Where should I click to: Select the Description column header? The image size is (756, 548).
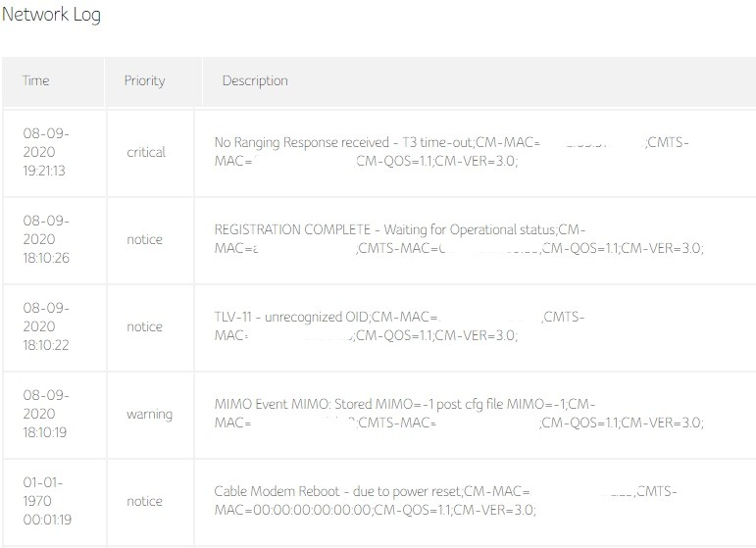coord(255,80)
